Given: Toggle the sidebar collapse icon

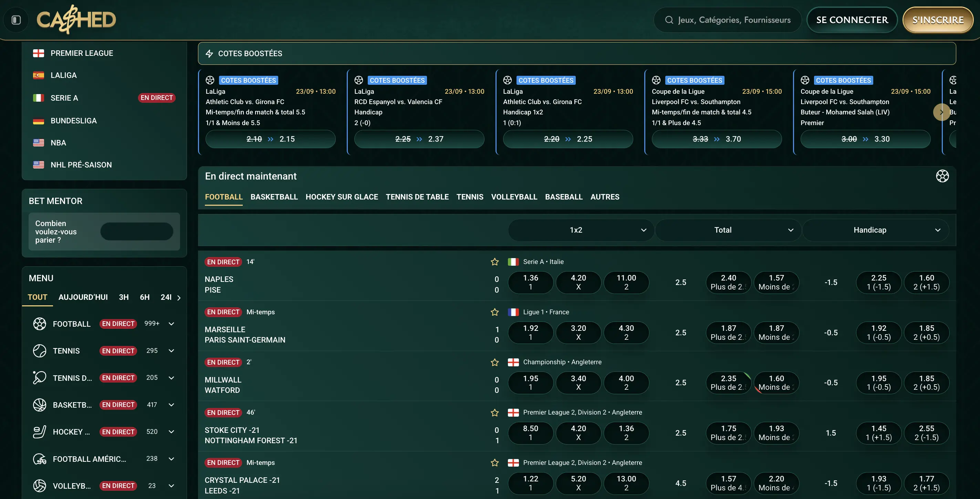Looking at the screenshot, I should [16, 20].
